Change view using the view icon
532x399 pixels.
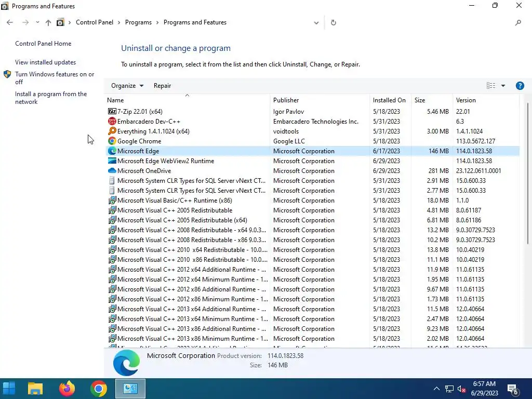coord(491,86)
